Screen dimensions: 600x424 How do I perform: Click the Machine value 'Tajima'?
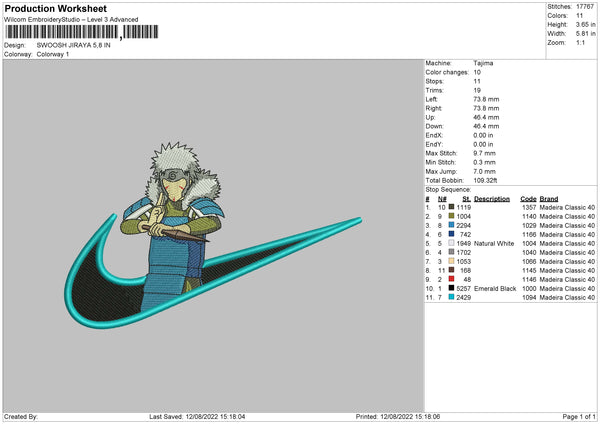click(483, 63)
